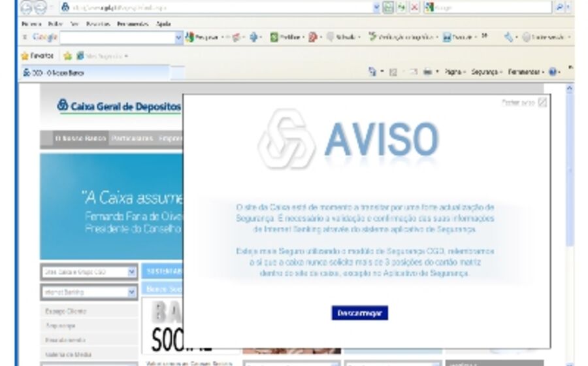Image resolution: width=588 pixels, height=366 pixels.
Task: Click the Traduzir translate icon
Action: pyautogui.click(x=447, y=37)
